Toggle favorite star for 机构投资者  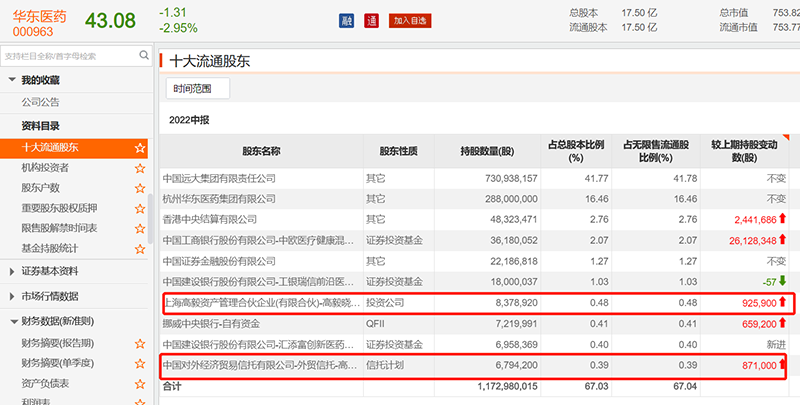tap(140, 168)
